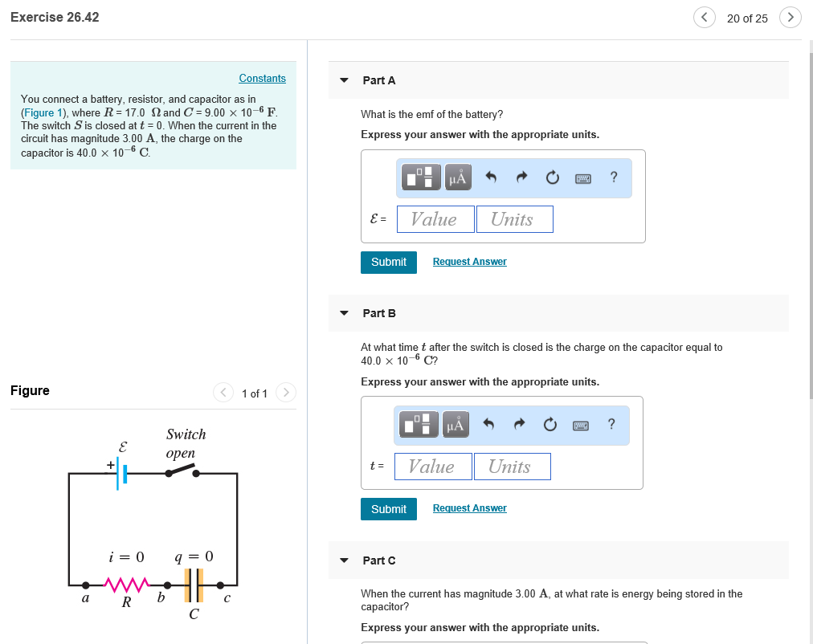Image resolution: width=813 pixels, height=644 pixels.
Task: Collapse the Part B section
Action: [x=343, y=312]
